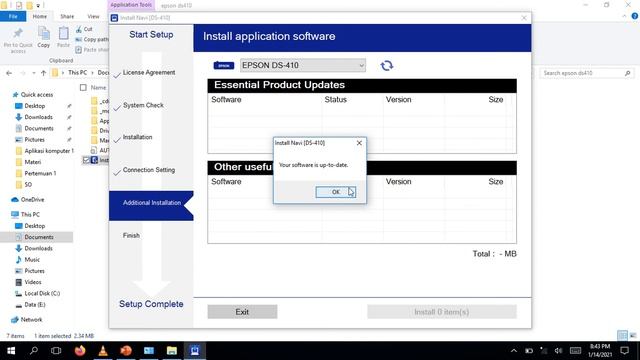Screen dimensions: 640x360
Task: Open recent locations dropdown arrow
Action: [x=33, y=73]
